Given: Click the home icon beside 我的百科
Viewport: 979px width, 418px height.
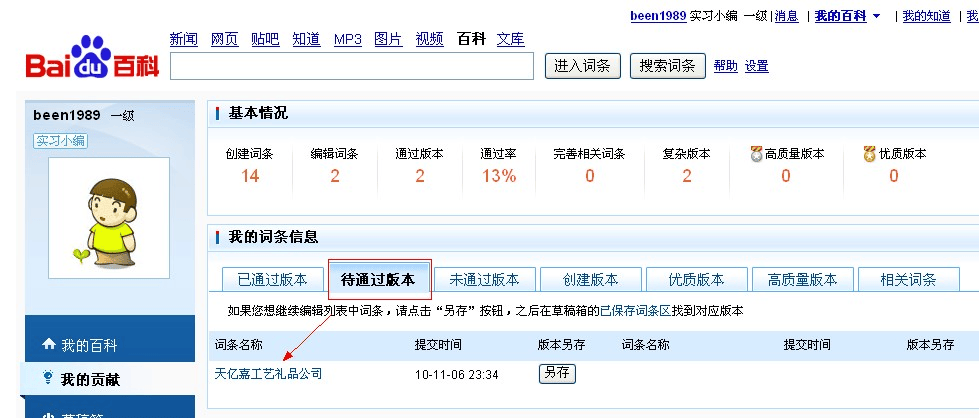Looking at the screenshot, I should coord(48,345).
